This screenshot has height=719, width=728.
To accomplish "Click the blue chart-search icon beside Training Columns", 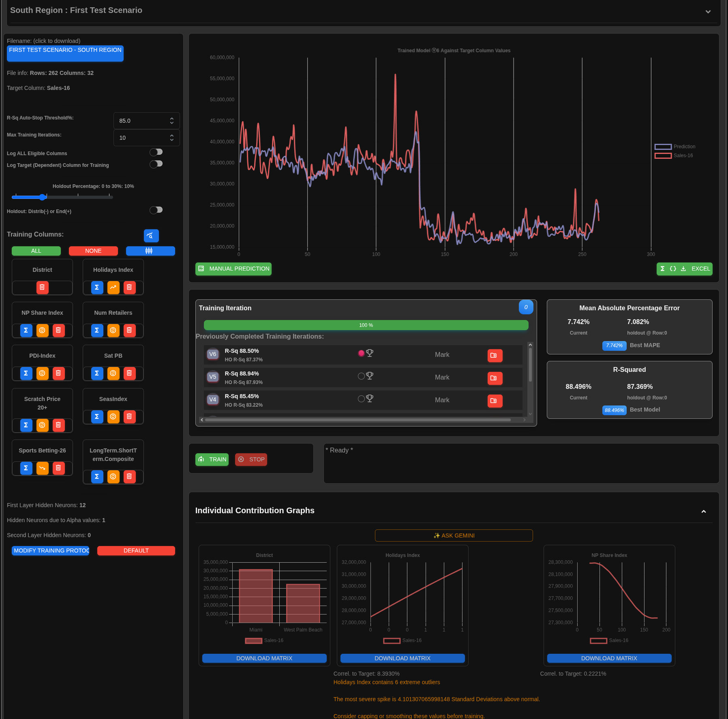I will click(x=151, y=235).
